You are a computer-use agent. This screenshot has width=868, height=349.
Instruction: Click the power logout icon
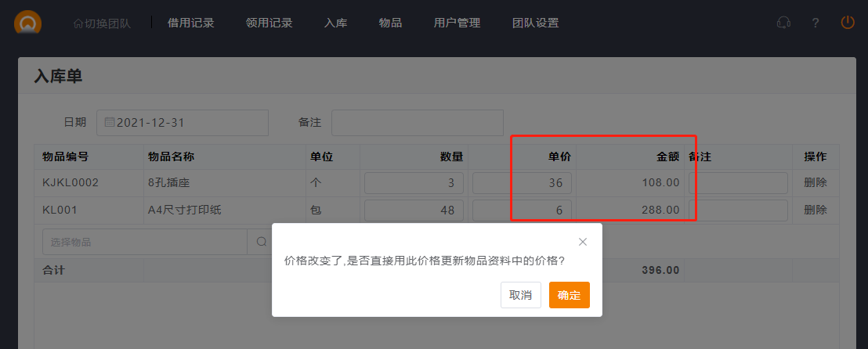click(848, 23)
